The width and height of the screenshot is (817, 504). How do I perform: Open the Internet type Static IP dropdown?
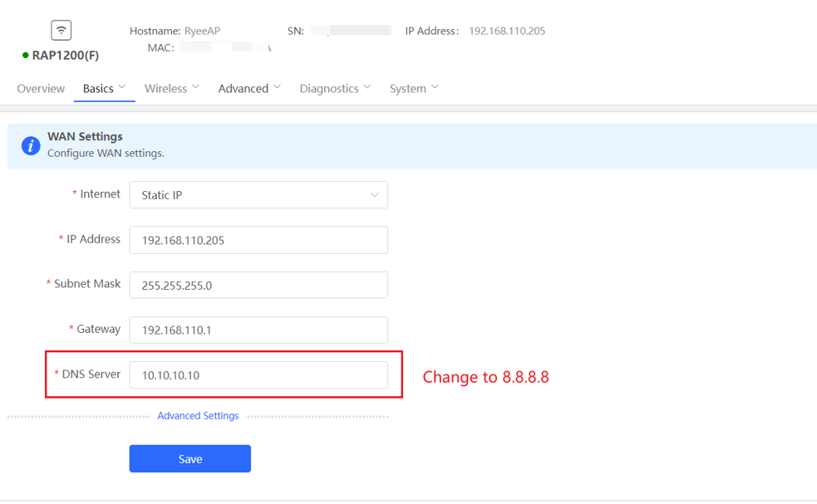click(x=258, y=195)
